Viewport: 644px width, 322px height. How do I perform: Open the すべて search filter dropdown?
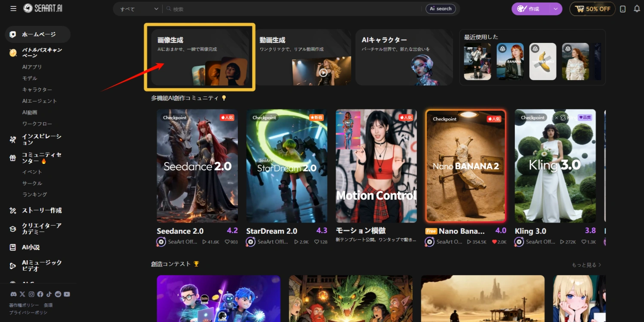pyautogui.click(x=139, y=9)
